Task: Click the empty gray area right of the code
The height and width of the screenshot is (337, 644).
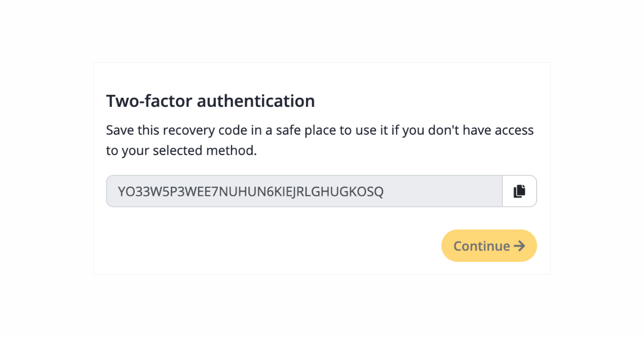Action: tap(443, 191)
